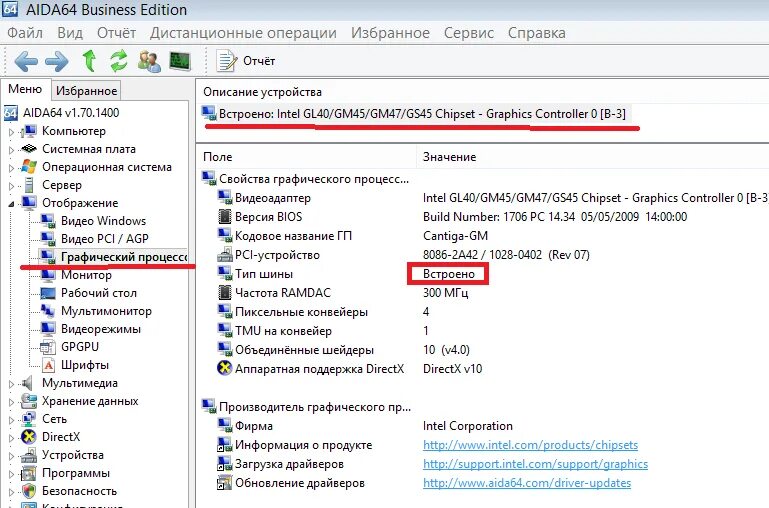
Task: Expand the Программы tree node
Action: pos(11,474)
